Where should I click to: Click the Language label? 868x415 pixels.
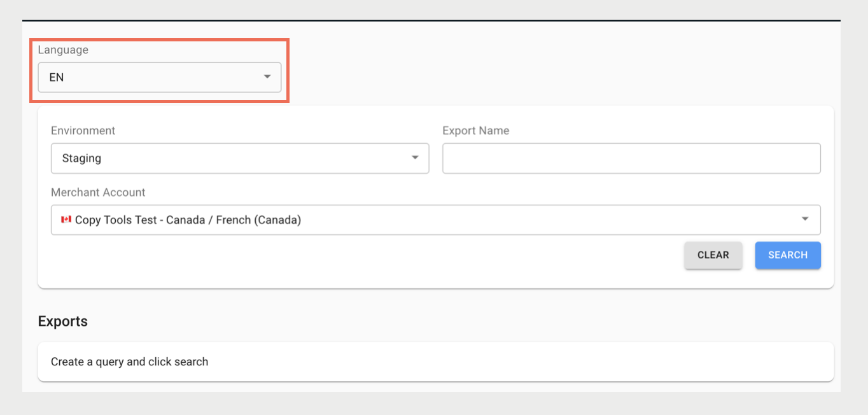63,50
